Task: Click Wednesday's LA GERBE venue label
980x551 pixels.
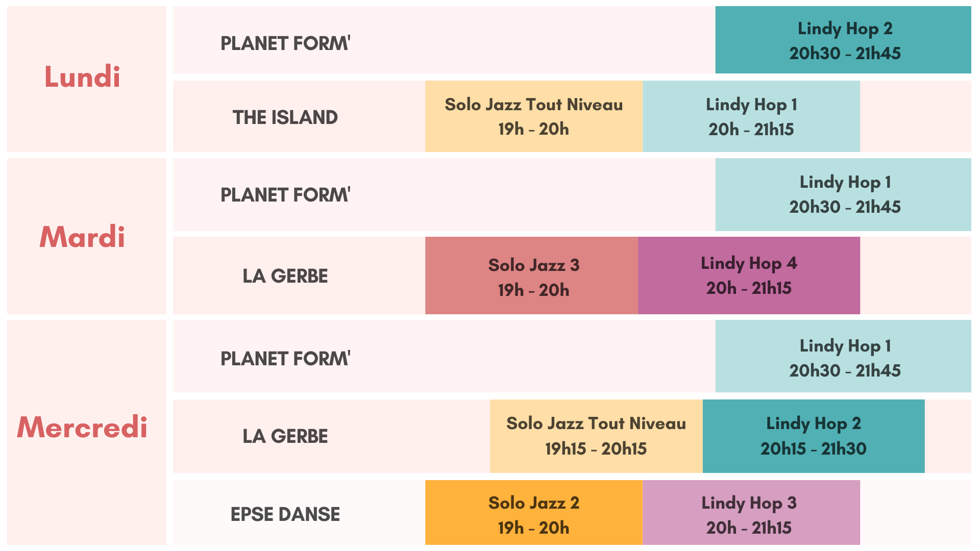Action: (x=285, y=436)
